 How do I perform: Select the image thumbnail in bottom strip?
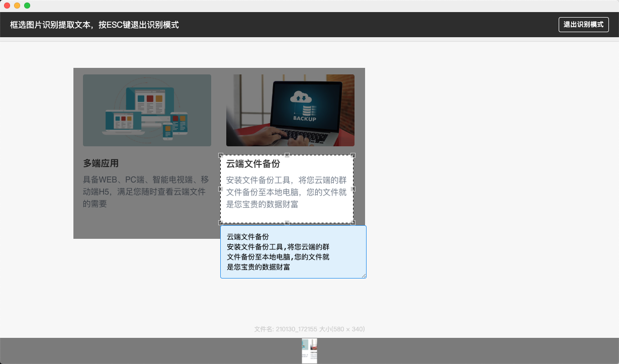[x=309, y=350]
